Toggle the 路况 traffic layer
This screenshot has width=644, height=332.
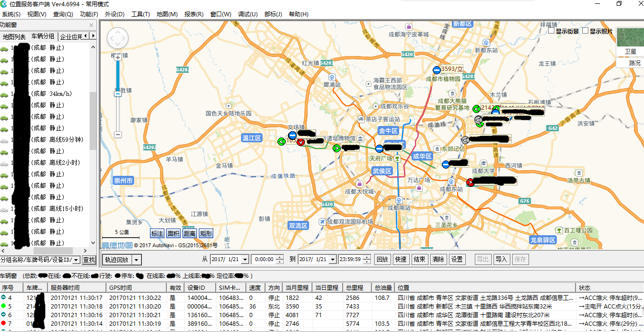point(630,63)
